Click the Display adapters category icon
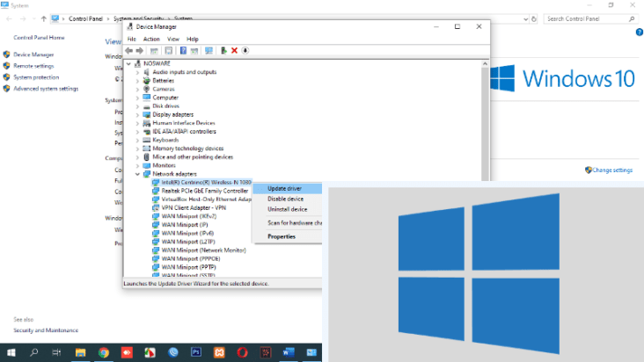644x362 pixels. (x=147, y=114)
